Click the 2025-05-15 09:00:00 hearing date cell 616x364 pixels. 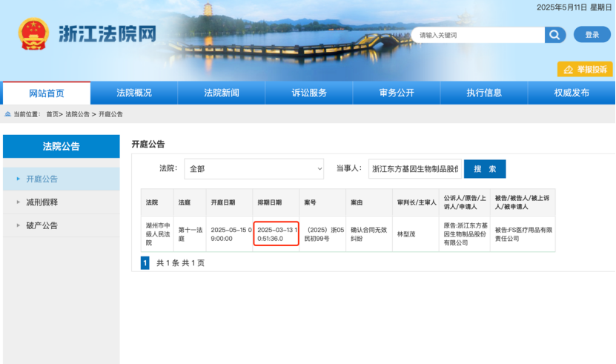pos(230,234)
